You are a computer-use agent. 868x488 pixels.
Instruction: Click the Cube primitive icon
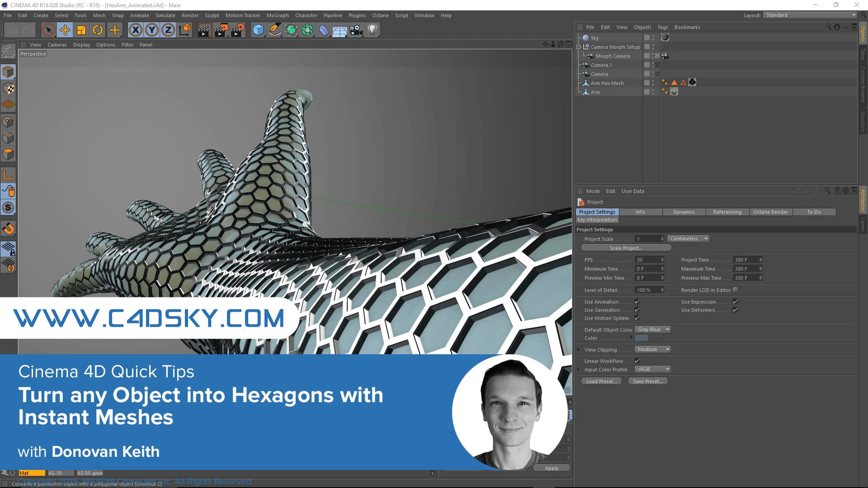(258, 30)
